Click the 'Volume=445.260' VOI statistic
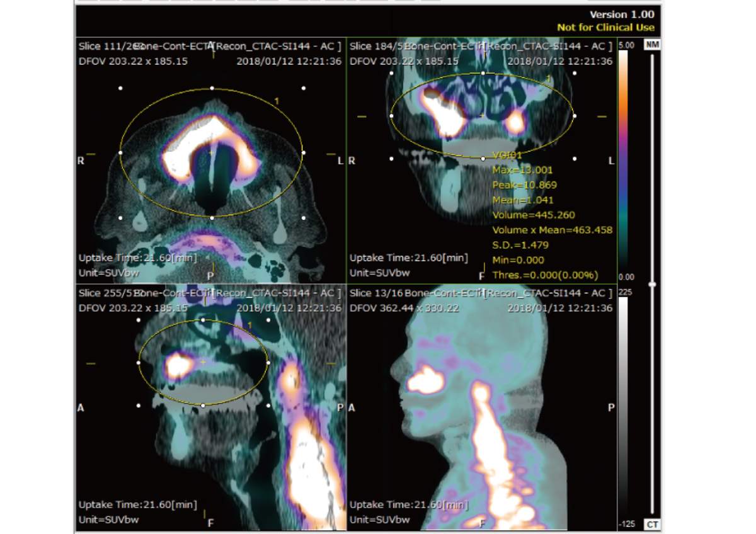This screenshot has width=756, height=534. click(534, 215)
